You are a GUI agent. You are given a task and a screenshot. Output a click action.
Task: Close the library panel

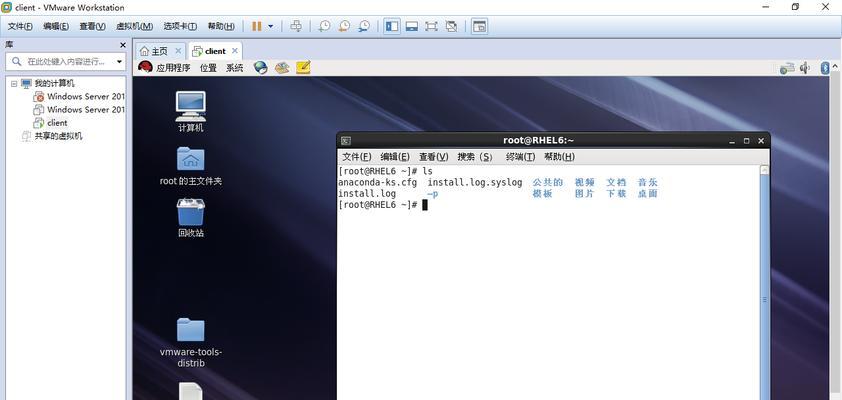pos(122,45)
